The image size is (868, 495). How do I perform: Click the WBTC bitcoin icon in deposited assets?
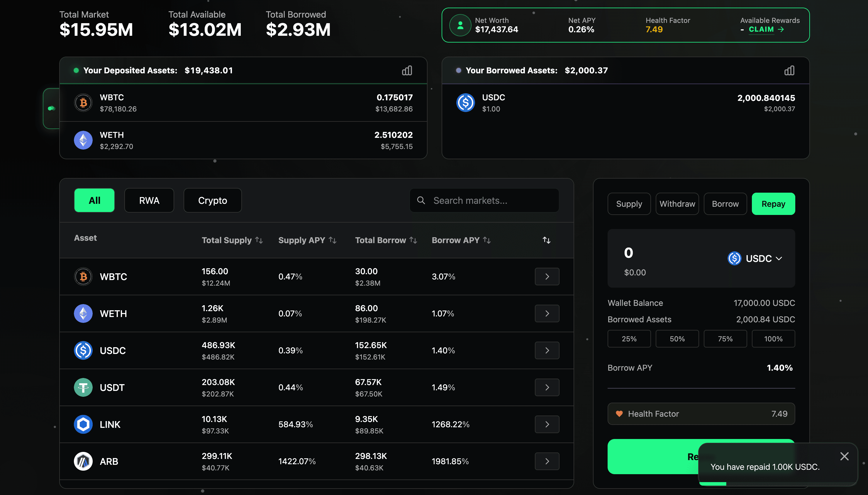point(83,103)
